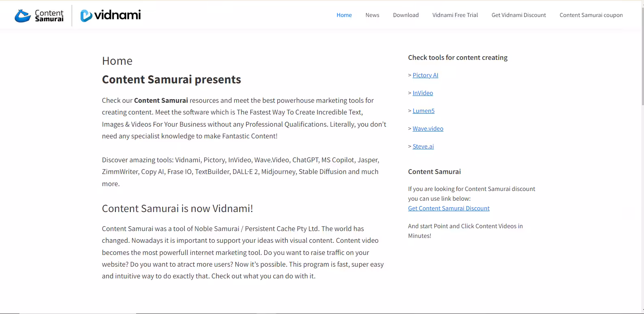Open the Home menu item
The height and width of the screenshot is (314, 644).
click(x=344, y=15)
